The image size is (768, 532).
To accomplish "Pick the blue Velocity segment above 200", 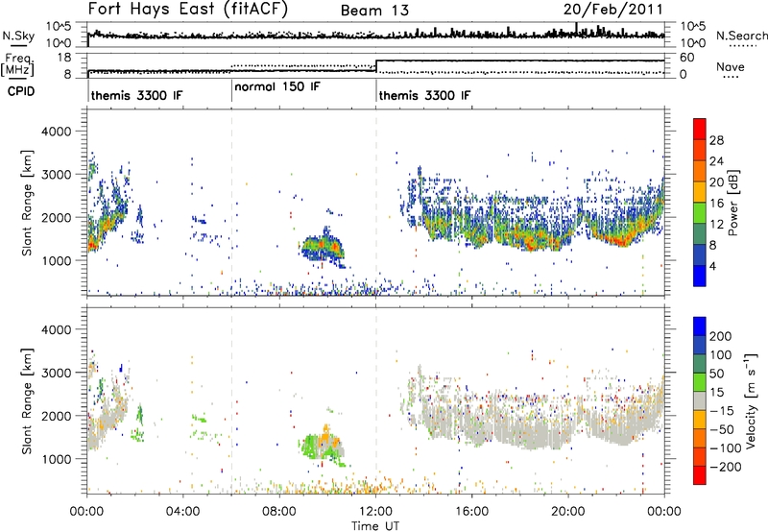I will point(700,326).
